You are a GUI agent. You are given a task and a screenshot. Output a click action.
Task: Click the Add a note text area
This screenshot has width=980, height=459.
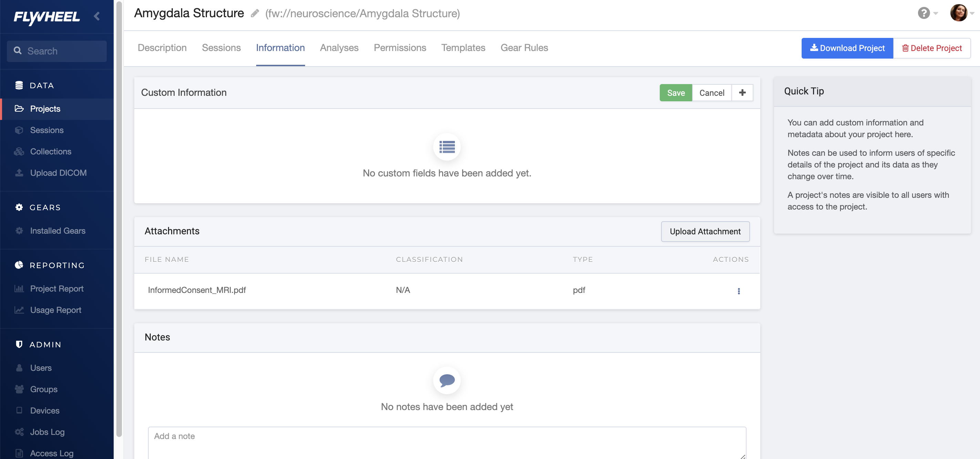tap(447, 443)
